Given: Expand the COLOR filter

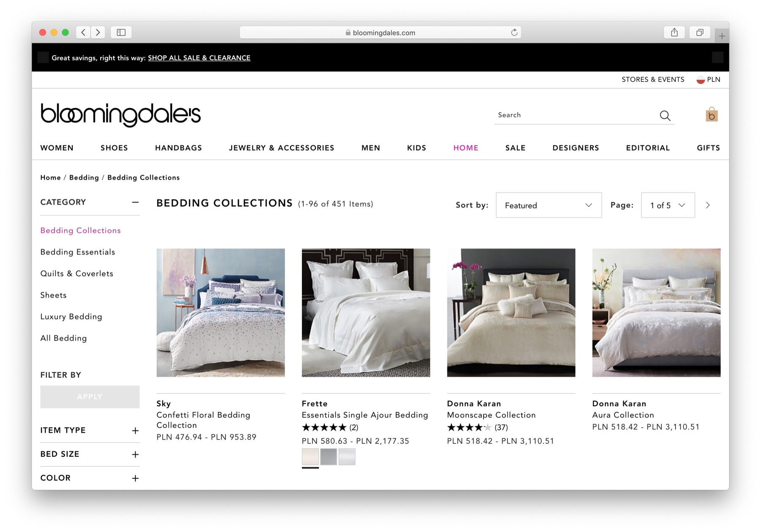Looking at the screenshot, I should (135, 478).
